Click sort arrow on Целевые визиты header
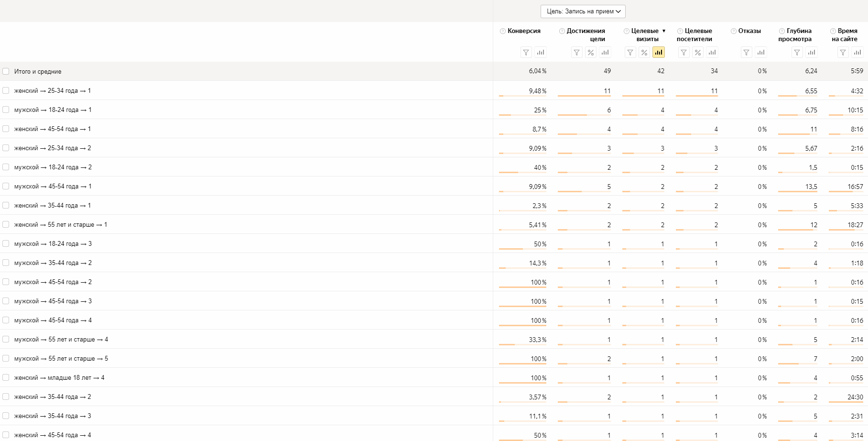This screenshot has width=868, height=441. pos(664,31)
